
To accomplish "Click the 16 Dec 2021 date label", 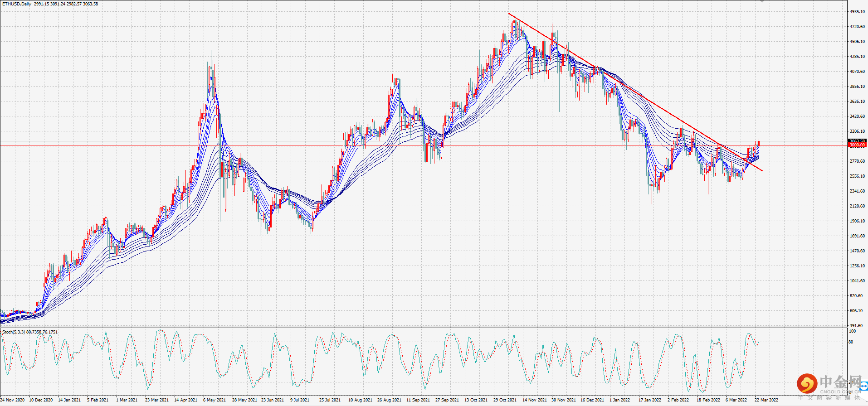I will pos(592,400).
